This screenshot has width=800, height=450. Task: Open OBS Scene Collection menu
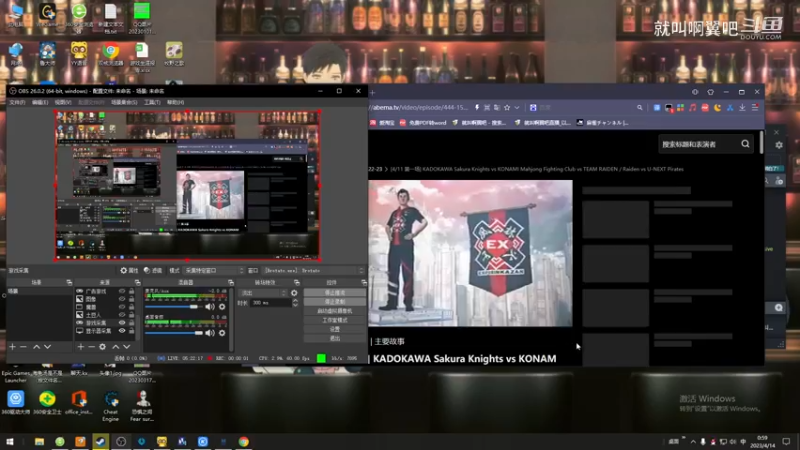[124, 102]
